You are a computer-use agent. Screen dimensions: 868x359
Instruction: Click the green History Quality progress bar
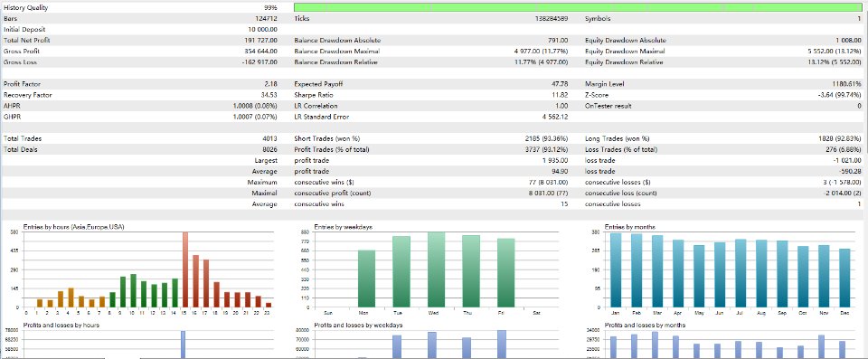click(578, 7)
